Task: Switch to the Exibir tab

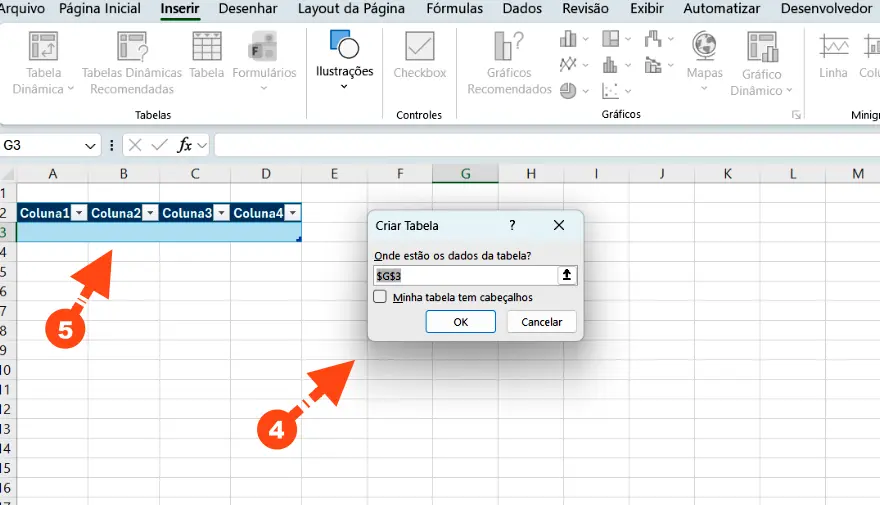Action: click(x=647, y=8)
